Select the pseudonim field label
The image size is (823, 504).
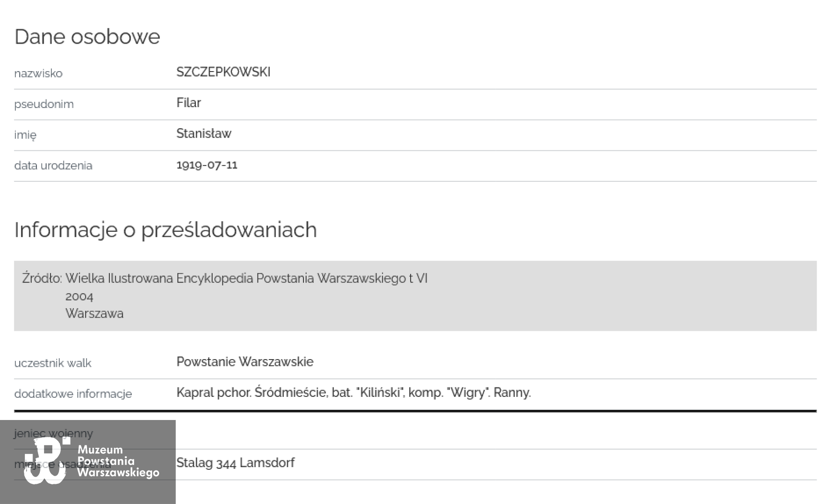tap(44, 104)
